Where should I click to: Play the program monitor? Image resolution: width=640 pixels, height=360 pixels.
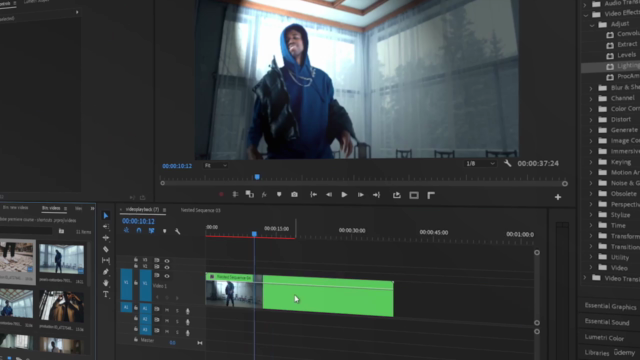point(344,195)
